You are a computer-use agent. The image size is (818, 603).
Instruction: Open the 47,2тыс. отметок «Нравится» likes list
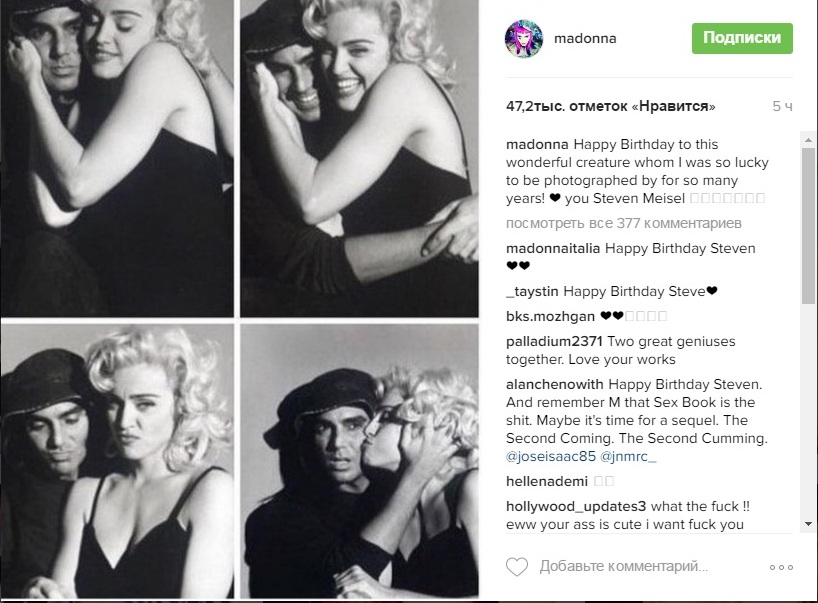point(610,106)
